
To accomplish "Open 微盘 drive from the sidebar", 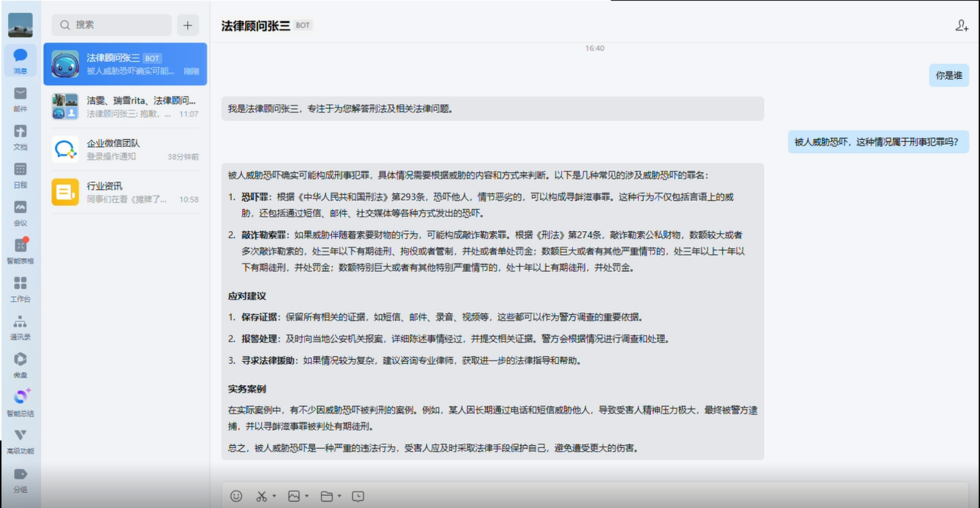I will point(20,361).
